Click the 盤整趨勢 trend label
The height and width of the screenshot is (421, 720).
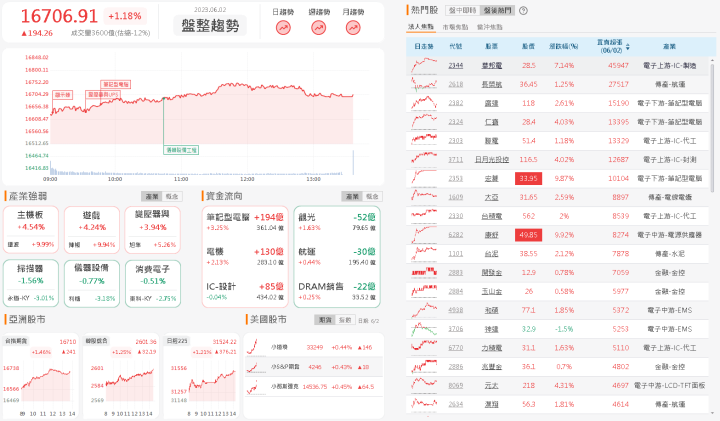[x=210, y=26]
